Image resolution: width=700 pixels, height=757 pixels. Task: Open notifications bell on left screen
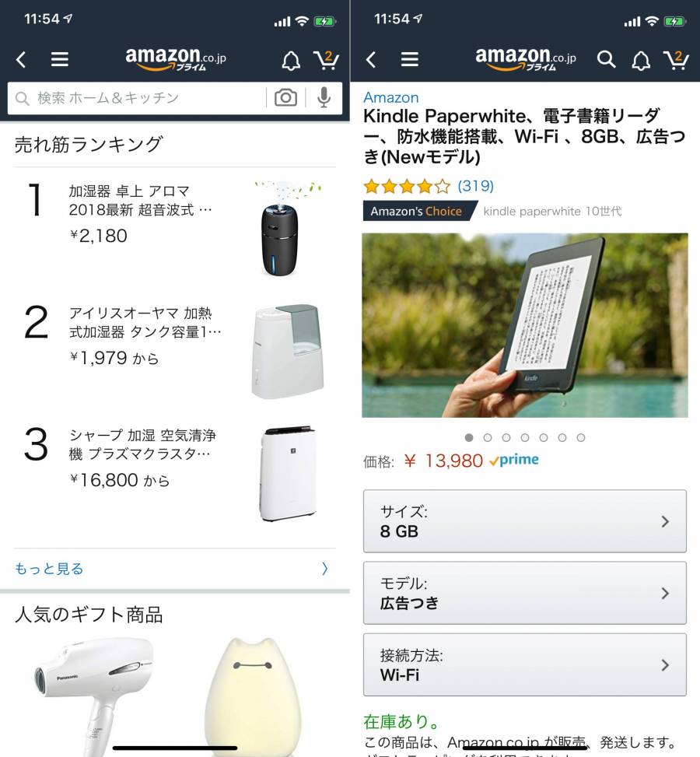(x=291, y=61)
